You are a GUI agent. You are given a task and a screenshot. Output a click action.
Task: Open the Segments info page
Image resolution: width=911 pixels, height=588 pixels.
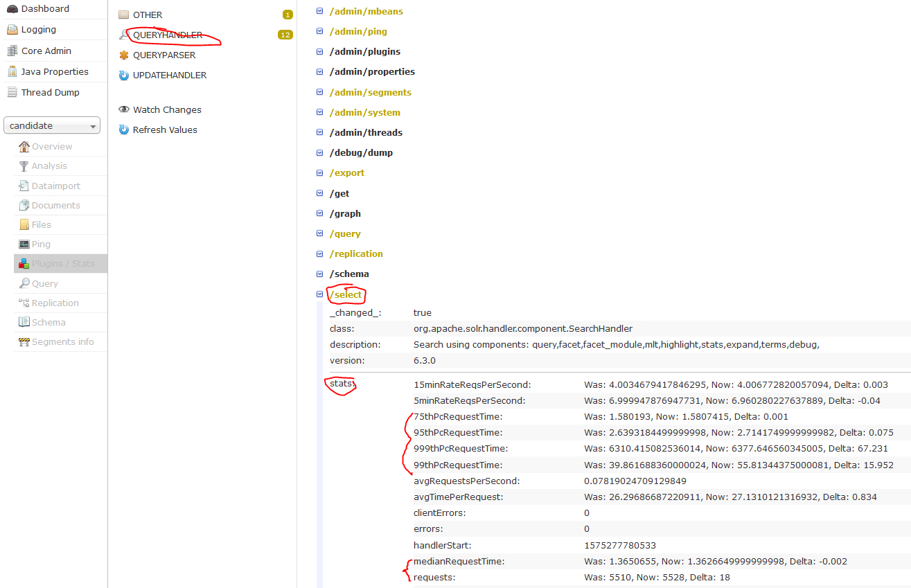pyautogui.click(x=62, y=341)
